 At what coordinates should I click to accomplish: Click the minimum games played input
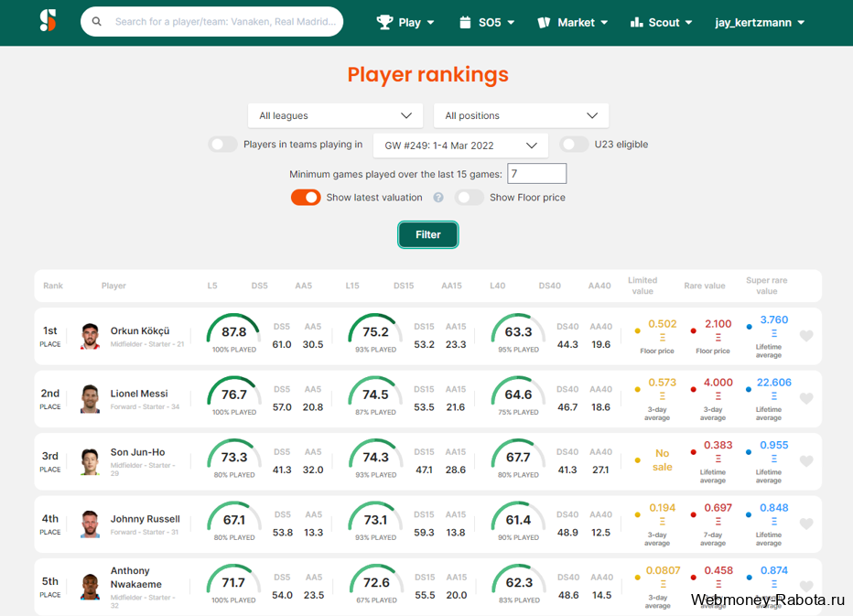537,174
